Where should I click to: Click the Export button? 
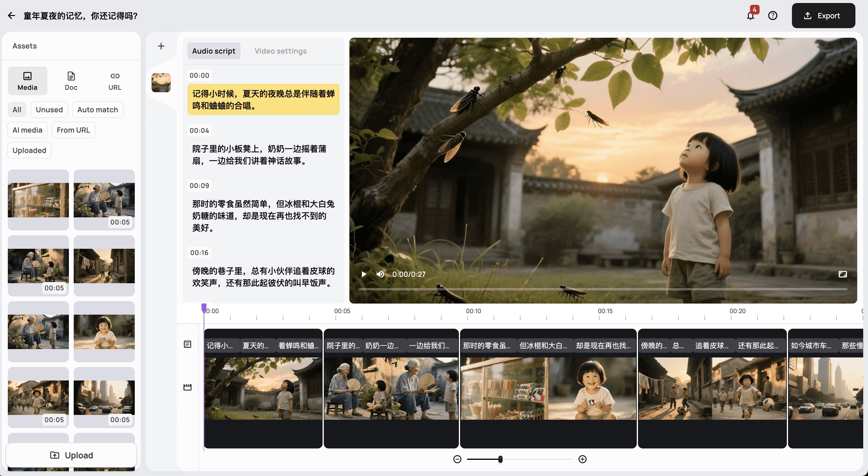(x=823, y=16)
